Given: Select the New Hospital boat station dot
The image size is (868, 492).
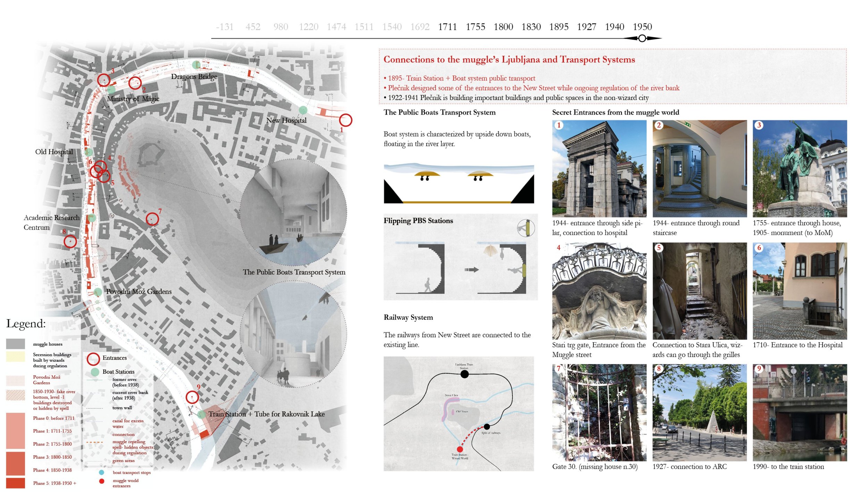Looking at the screenshot, I should (x=303, y=110).
